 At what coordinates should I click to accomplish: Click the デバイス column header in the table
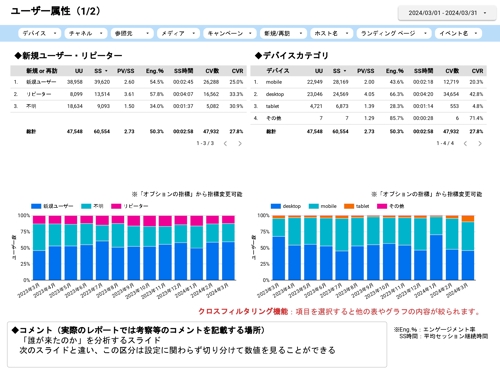(x=278, y=71)
